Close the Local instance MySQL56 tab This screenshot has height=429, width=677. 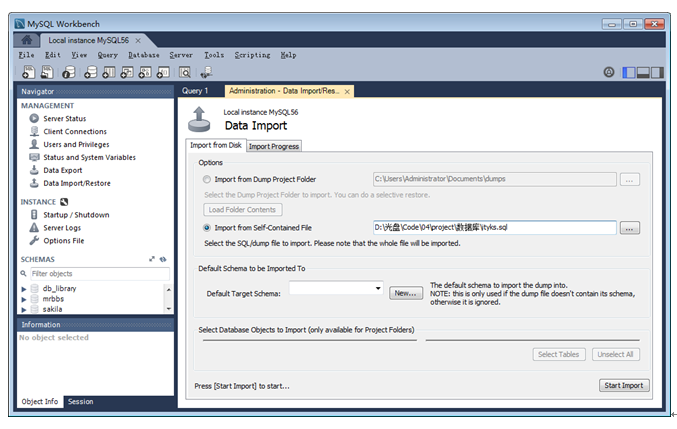click(x=138, y=41)
